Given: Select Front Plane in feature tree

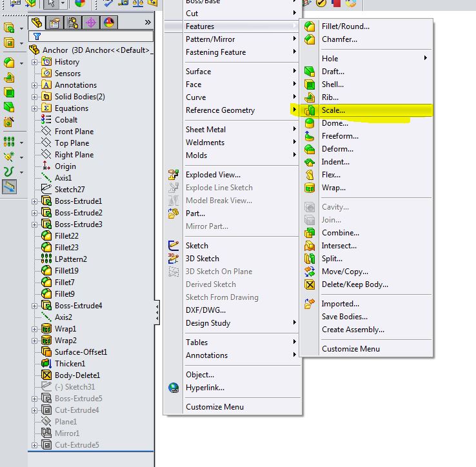Looking at the screenshot, I should coord(74,132).
